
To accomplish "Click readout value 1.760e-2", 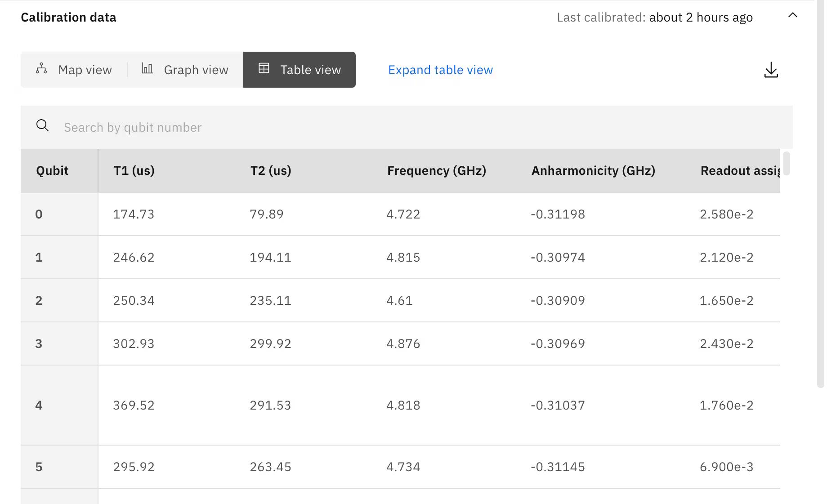I will [x=727, y=406].
